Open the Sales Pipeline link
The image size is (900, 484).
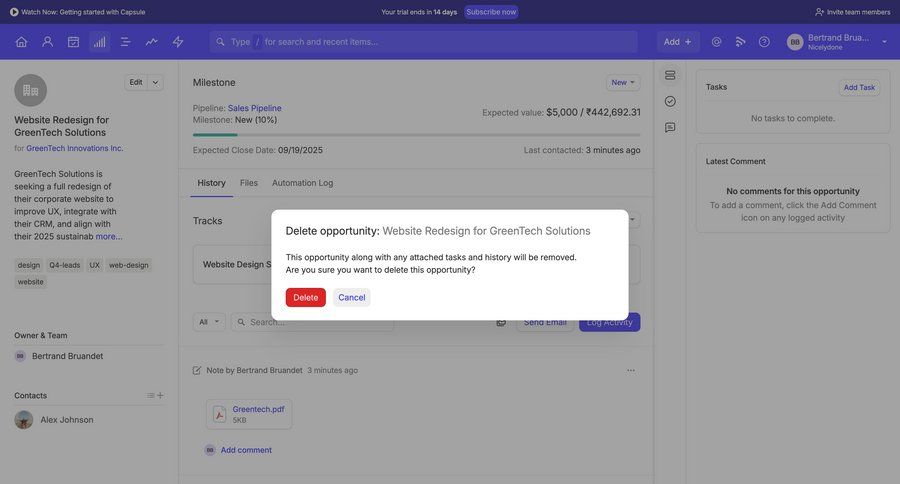[254, 108]
